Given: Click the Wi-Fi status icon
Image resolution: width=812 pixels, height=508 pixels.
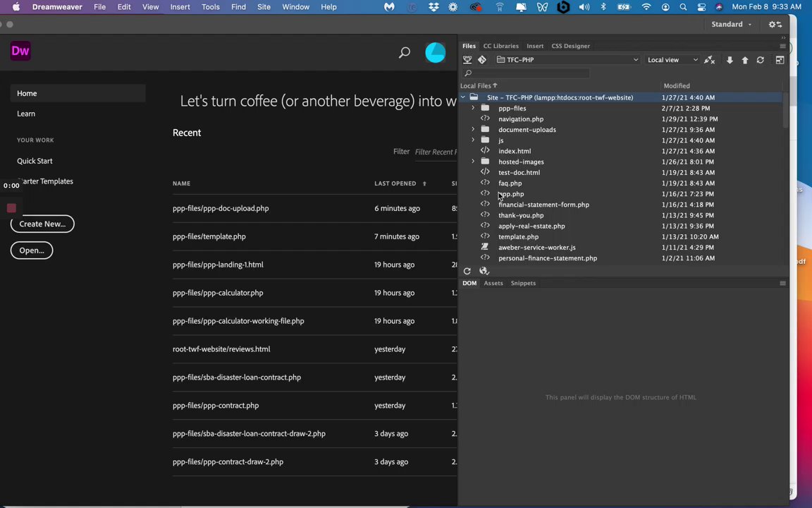Looking at the screenshot, I should coord(646,7).
